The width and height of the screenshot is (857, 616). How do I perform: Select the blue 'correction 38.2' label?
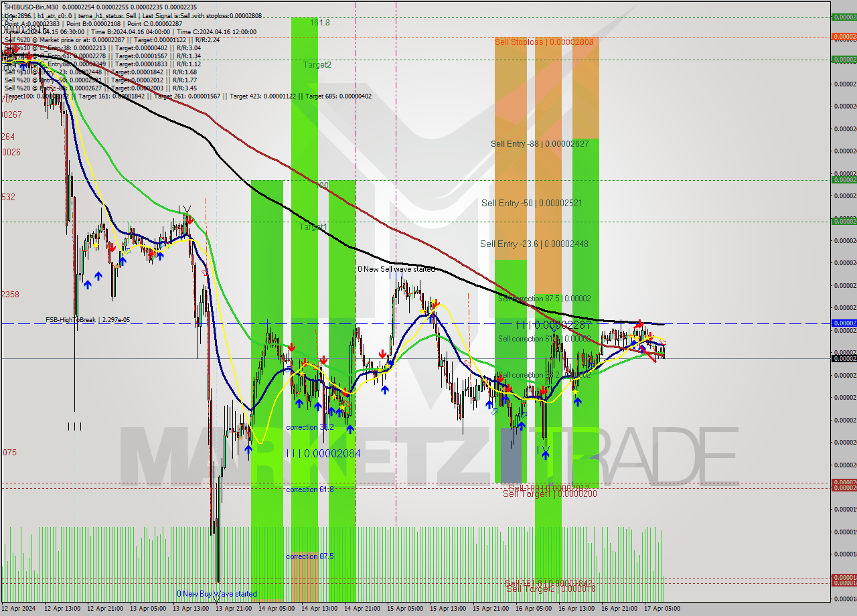point(309,427)
